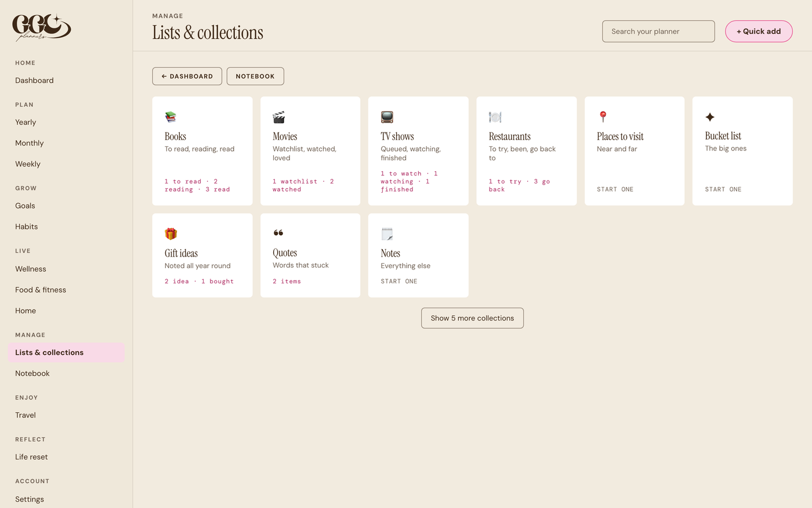Open the TV shows collection title
This screenshot has width=812, height=508.
397,136
